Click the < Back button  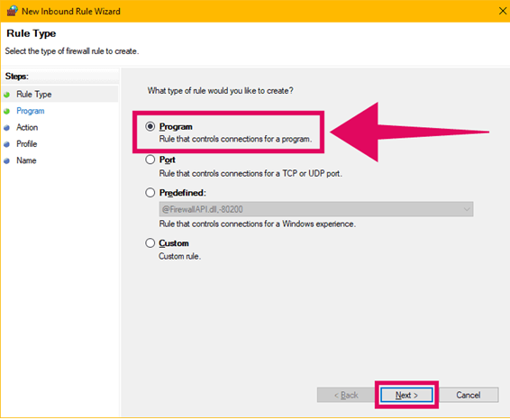(346, 395)
